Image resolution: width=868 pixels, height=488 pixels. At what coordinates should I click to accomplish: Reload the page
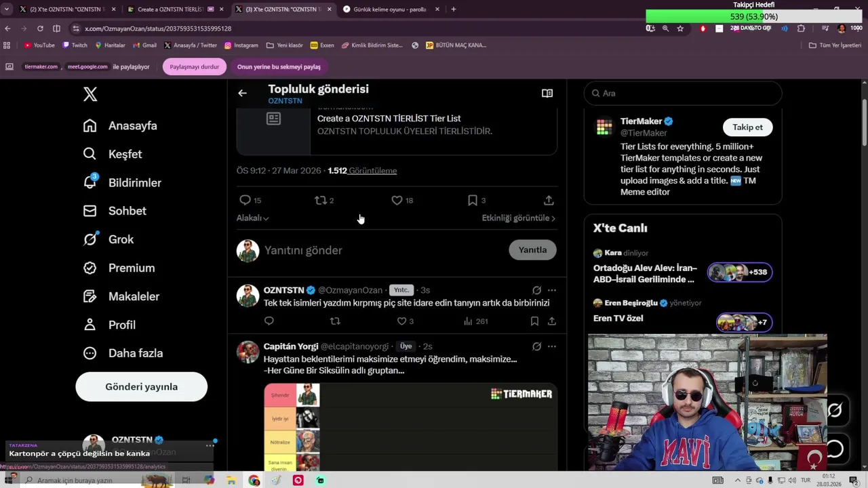(x=40, y=28)
